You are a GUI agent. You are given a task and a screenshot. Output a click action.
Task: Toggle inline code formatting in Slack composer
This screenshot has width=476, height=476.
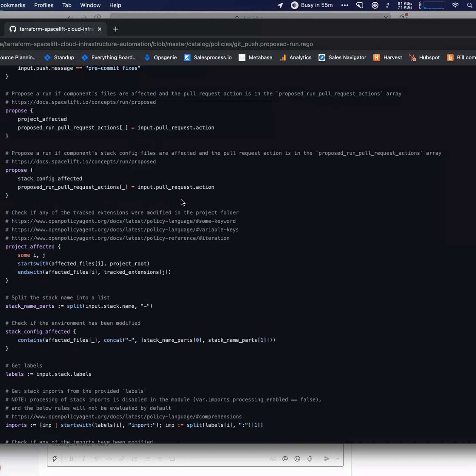click(109, 459)
